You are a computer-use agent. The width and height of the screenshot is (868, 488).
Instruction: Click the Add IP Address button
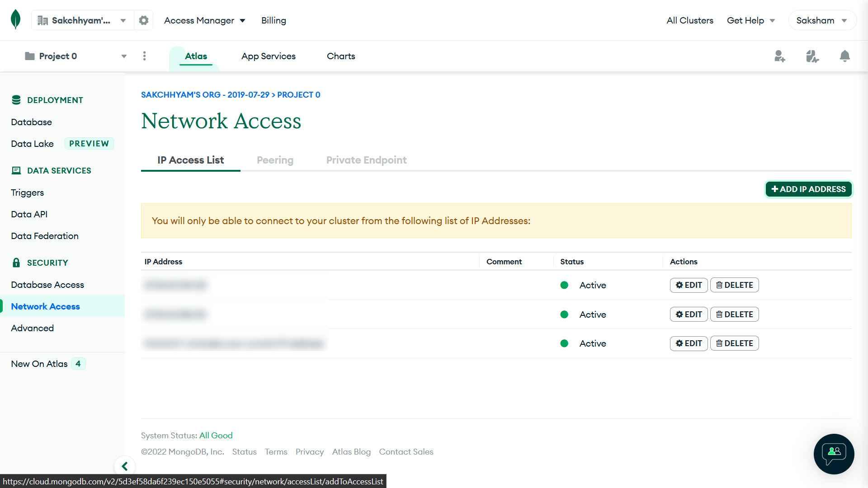[808, 189]
